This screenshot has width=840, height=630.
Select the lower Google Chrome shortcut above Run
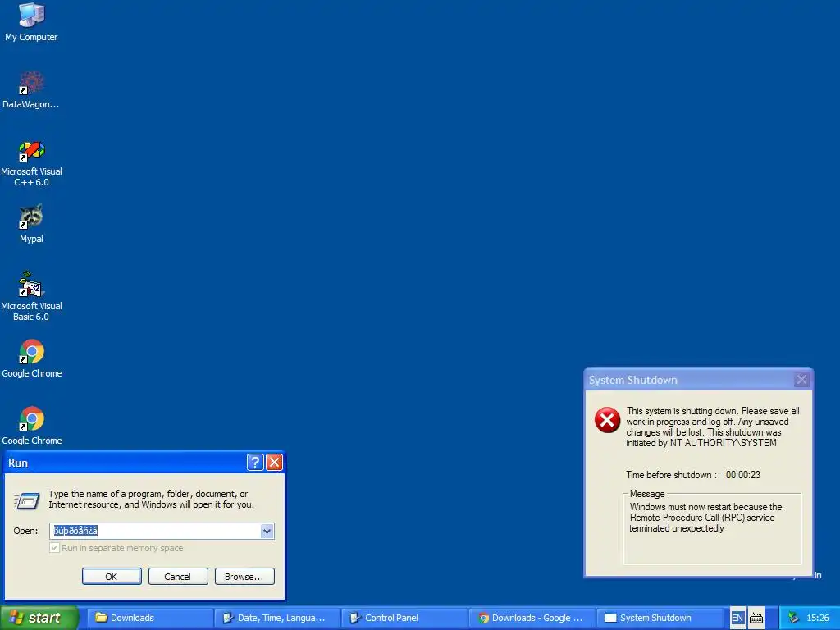[x=32, y=426]
